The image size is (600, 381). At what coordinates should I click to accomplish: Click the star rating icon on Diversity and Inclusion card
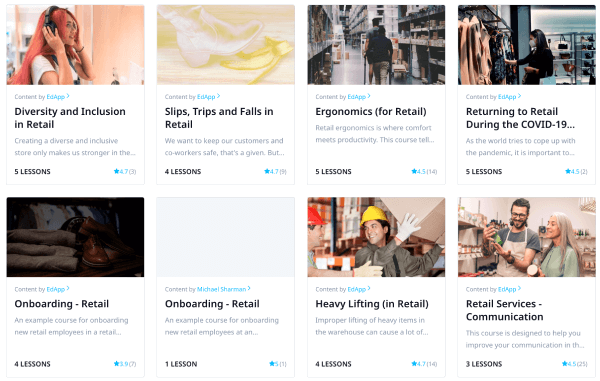click(116, 171)
